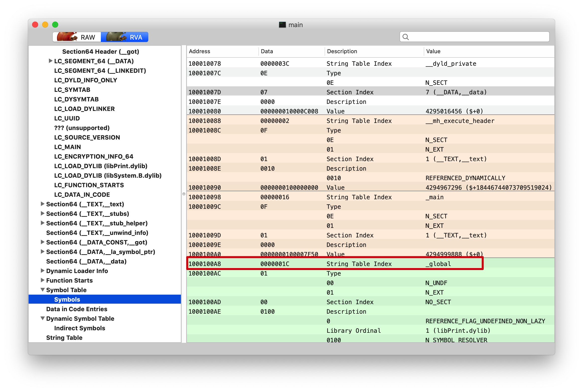Select Section64 (__DATA,__data) item
Screen dimensions: 583x392
[86, 261]
